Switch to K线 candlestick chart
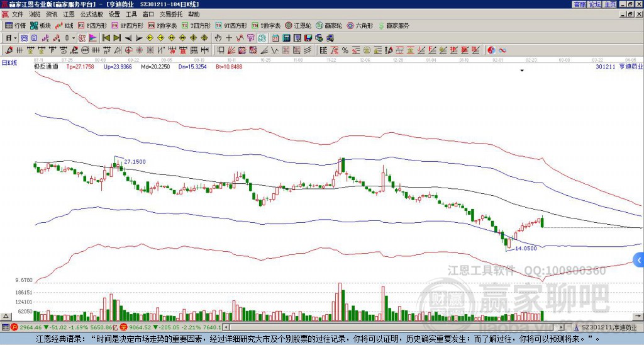 (65, 25)
